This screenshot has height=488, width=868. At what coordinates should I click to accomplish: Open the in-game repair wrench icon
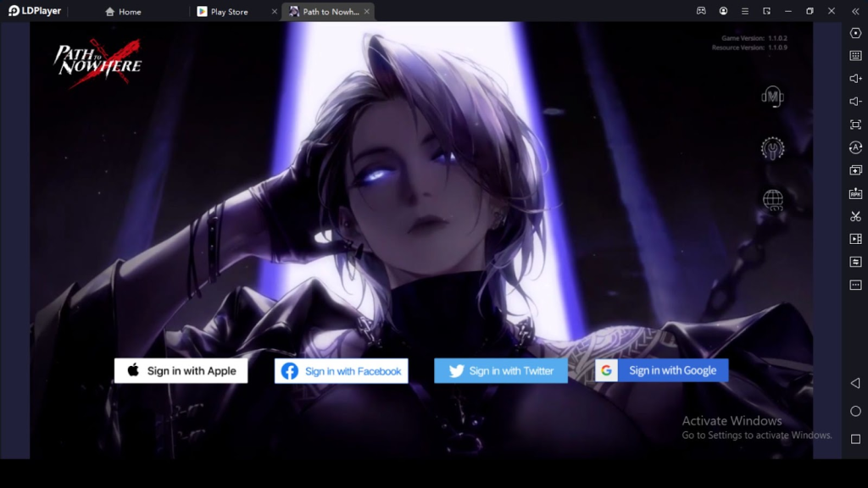pyautogui.click(x=772, y=148)
